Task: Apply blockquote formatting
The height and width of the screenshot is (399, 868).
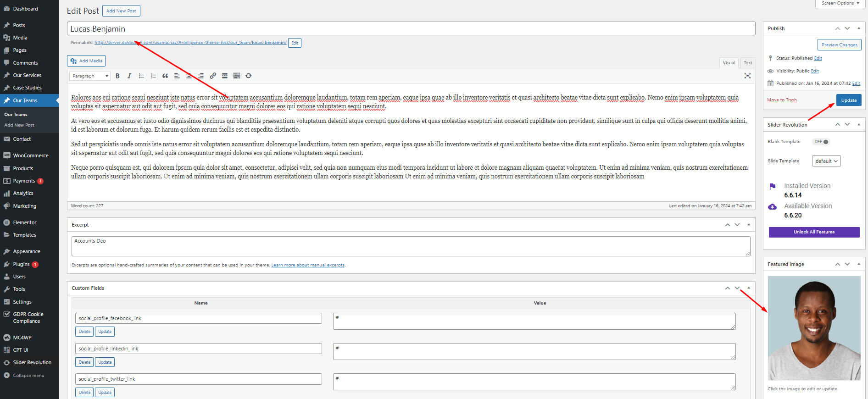Action: (x=165, y=76)
